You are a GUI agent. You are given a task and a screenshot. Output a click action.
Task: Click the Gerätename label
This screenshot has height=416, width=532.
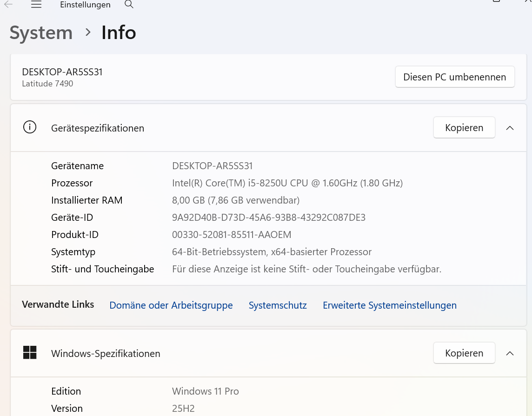coord(77,166)
